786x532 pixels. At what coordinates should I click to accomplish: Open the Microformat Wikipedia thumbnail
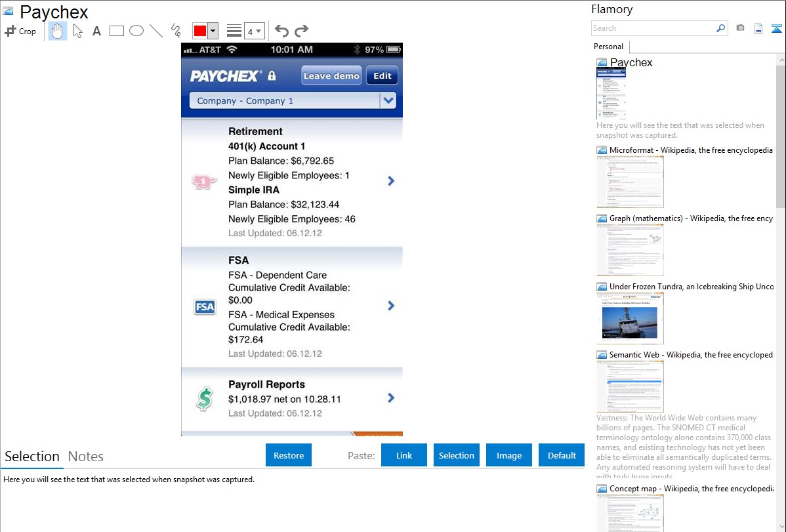pos(630,182)
